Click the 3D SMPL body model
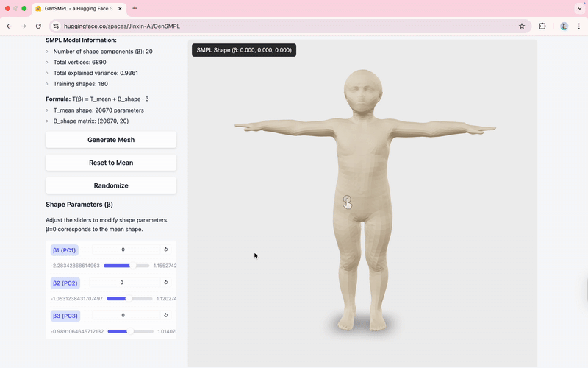588x368 pixels. 363,201
